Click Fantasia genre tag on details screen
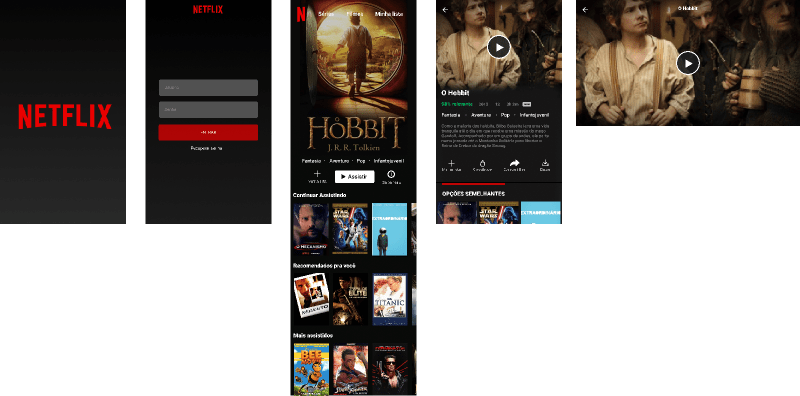This screenshot has width=800, height=396. click(451, 115)
